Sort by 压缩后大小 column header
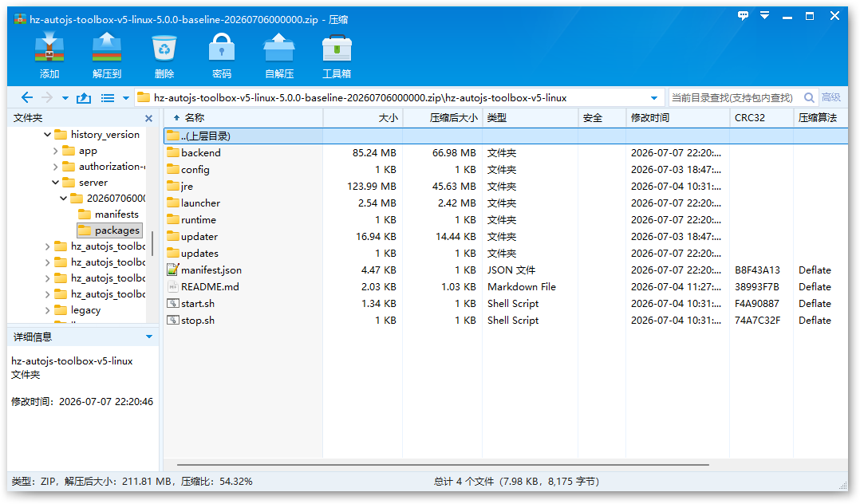Viewport: 860px width, 504px height. click(443, 118)
